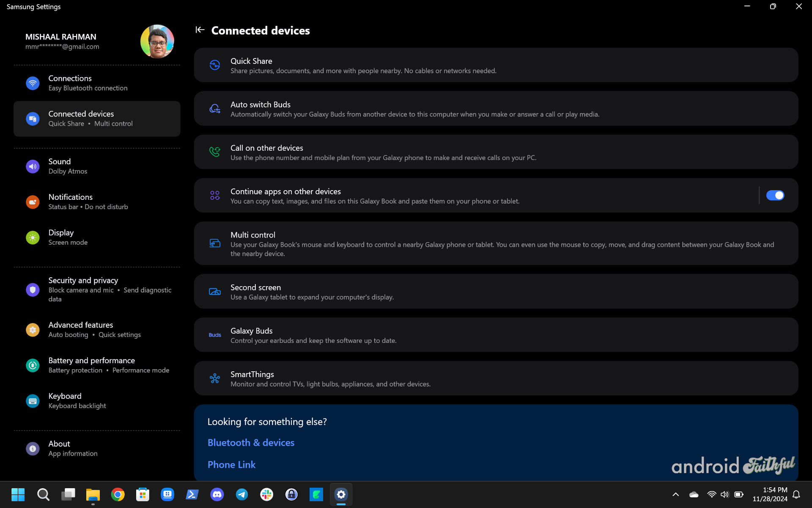Click the Keyboard icon in sidebar
Viewport: 812px width, 508px height.
(x=33, y=401)
